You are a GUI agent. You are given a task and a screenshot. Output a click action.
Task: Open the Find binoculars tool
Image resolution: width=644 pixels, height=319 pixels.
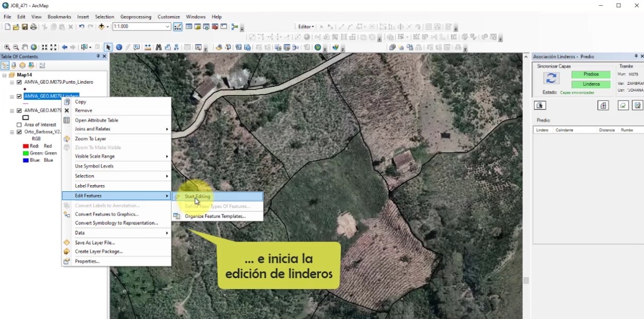click(159, 47)
